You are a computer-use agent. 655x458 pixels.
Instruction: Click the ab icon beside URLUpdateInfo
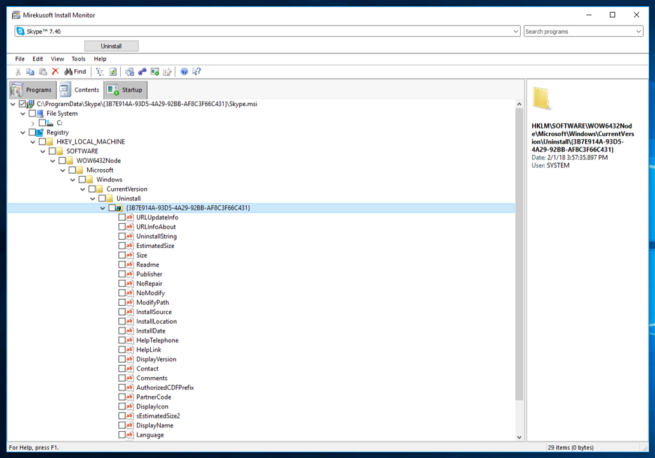[x=129, y=217]
